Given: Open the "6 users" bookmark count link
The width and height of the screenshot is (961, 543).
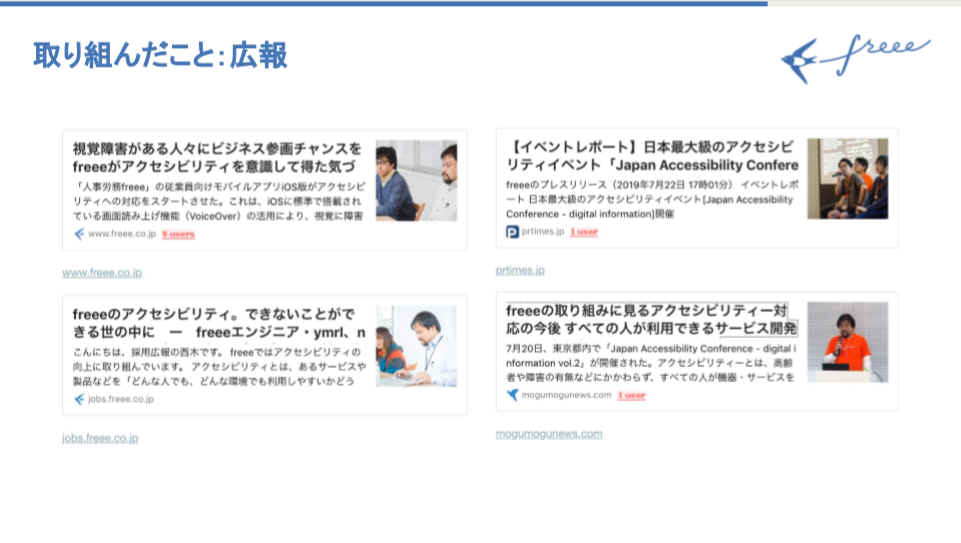Looking at the screenshot, I should click(x=178, y=234).
